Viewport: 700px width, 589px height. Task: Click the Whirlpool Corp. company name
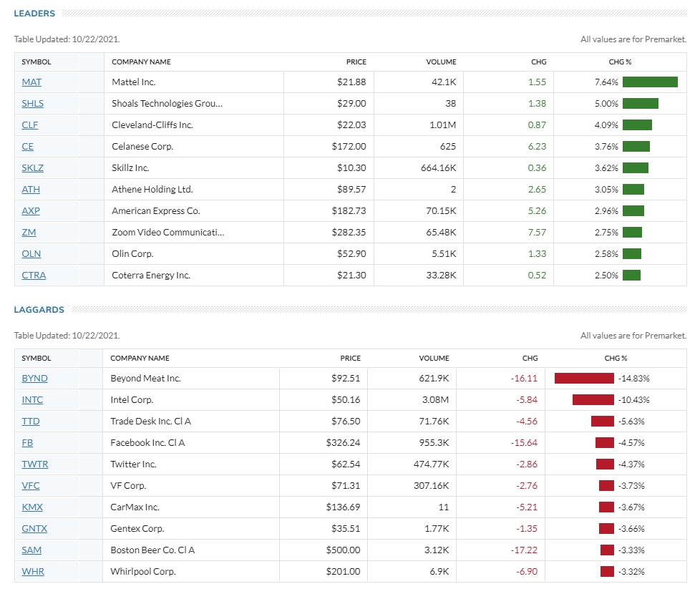[x=143, y=571]
